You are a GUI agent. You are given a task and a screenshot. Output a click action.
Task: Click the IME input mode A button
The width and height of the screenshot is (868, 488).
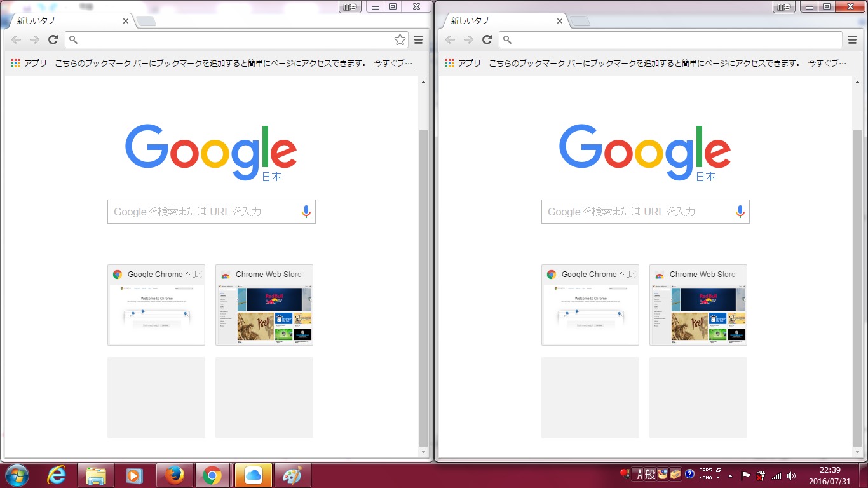click(x=638, y=475)
